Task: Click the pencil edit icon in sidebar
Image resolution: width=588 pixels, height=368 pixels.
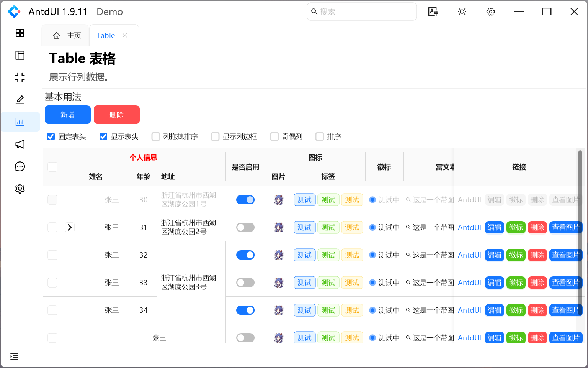Action: [x=20, y=100]
